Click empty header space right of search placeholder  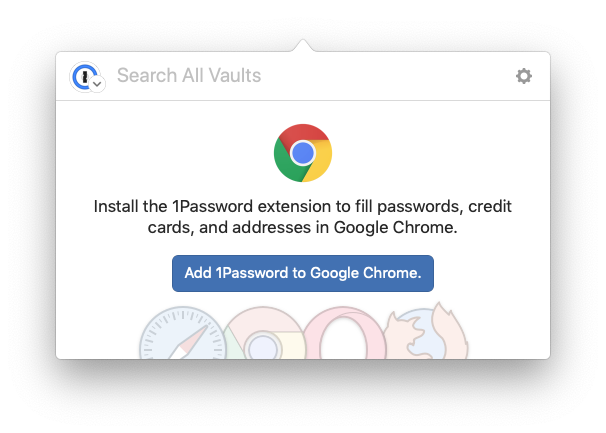386,75
